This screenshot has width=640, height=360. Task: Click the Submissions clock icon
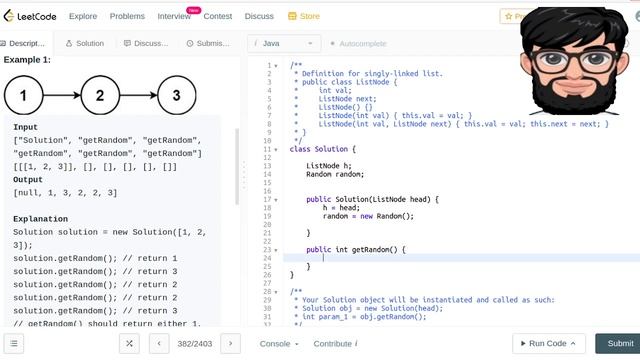click(x=190, y=43)
